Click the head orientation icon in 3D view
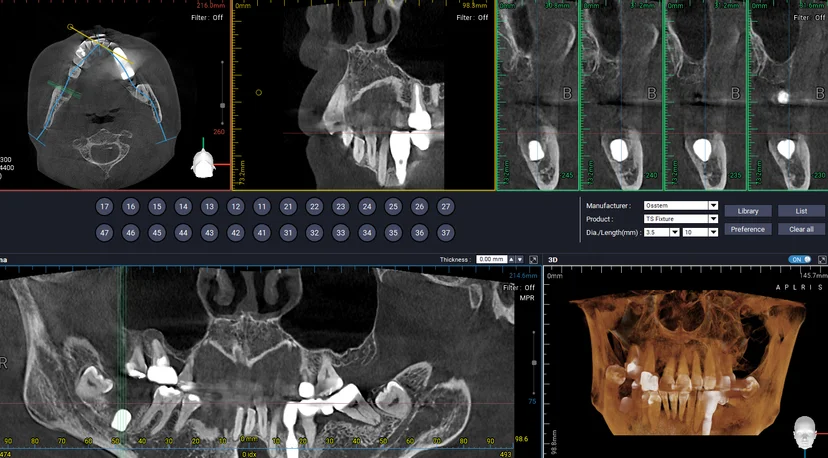The height and width of the screenshot is (458, 828). (x=805, y=432)
